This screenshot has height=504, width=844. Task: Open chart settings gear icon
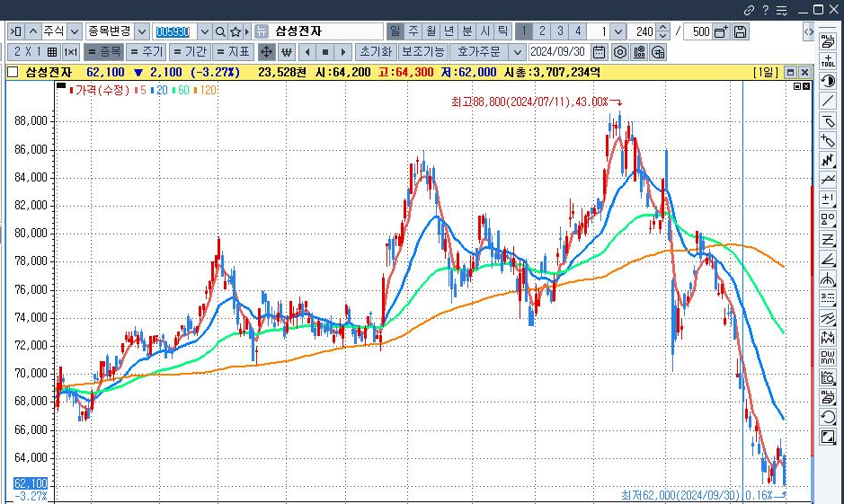point(620,52)
